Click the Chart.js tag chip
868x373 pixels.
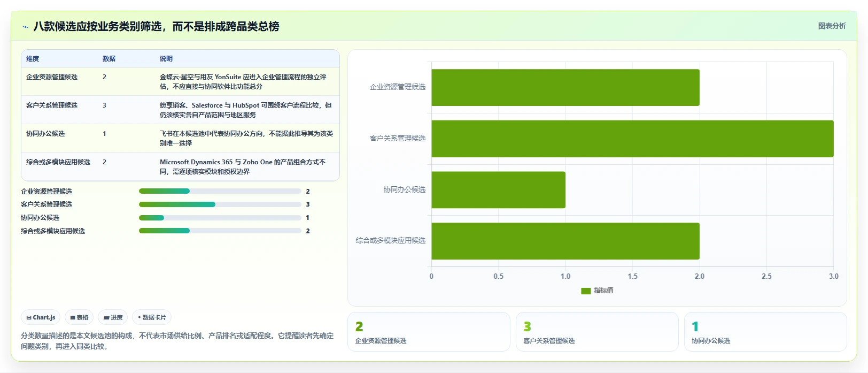coord(41,317)
